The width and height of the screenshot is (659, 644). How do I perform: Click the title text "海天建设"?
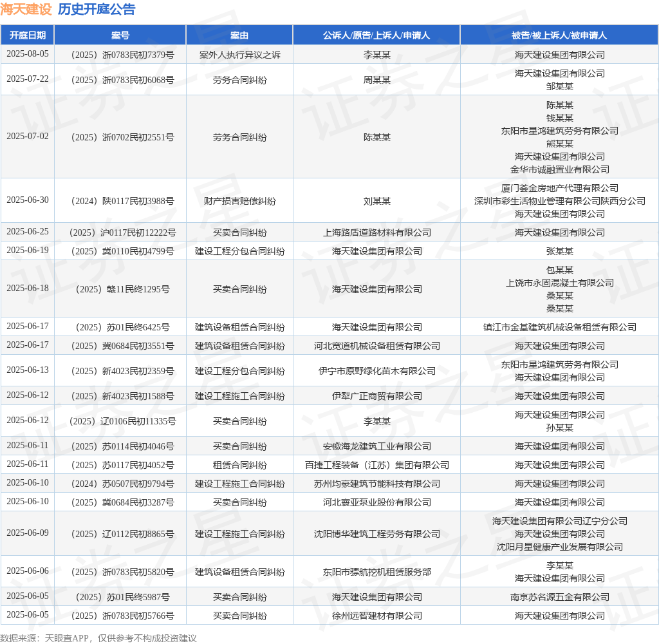tap(26, 9)
